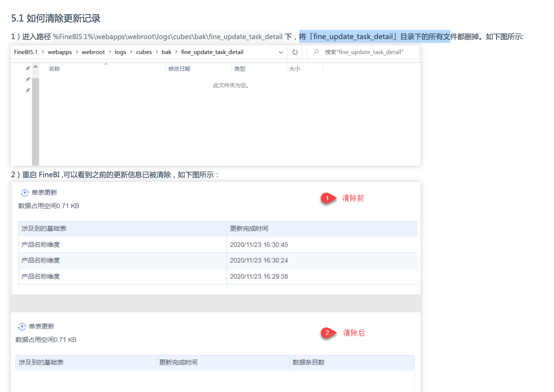The width and height of the screenshot is (554, 392).
Task: Click the timestamp 2020/11/23 16:30:24
Action: 259,260
